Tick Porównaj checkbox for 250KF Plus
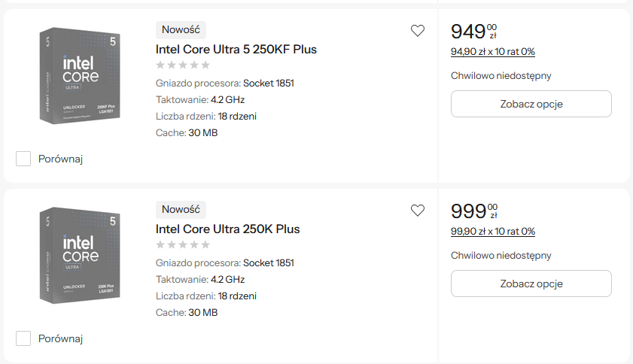 click(x=23, y=159)
